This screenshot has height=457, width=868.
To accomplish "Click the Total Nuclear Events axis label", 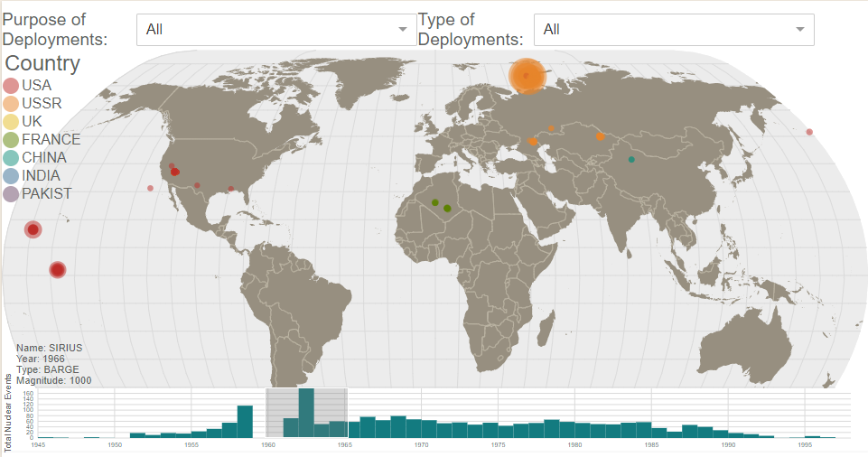I will (x=8, y=412).
